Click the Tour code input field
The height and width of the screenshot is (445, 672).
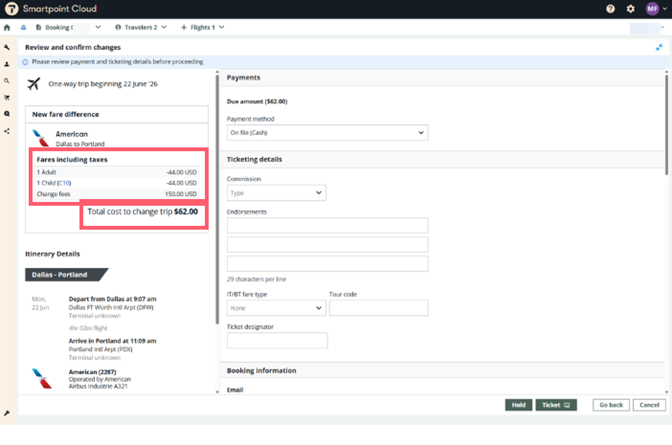[378, 308]
